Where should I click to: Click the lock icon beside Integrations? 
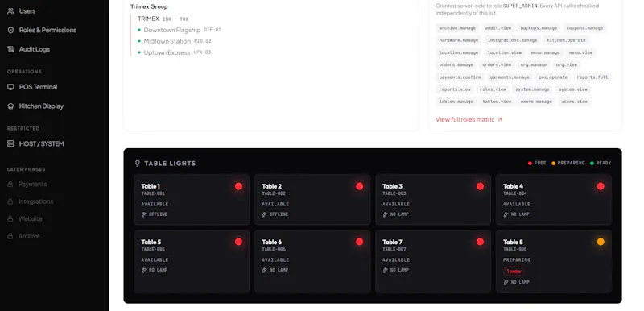[10, 201]
